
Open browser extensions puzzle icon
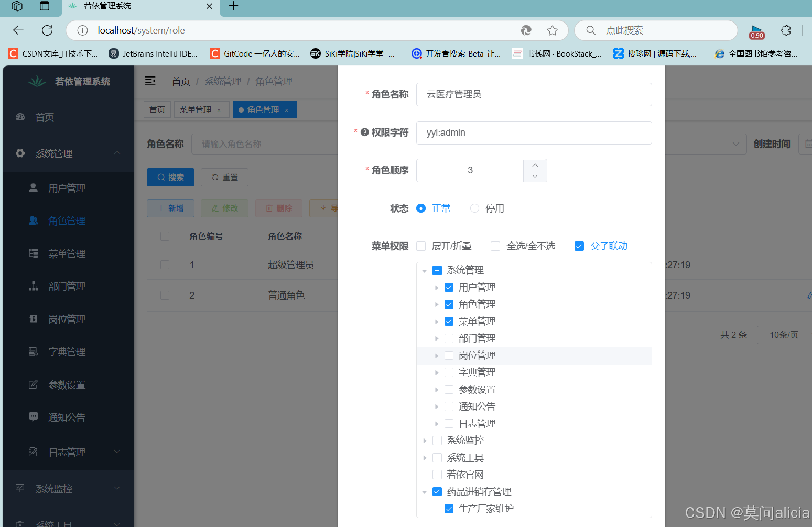[x=786, y=30]
